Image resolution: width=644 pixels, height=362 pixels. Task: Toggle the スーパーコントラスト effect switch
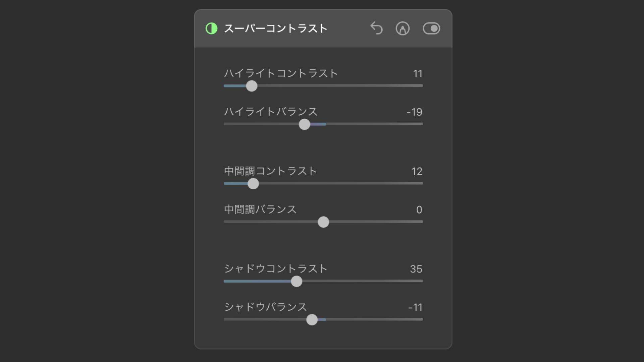pos(431,28)
